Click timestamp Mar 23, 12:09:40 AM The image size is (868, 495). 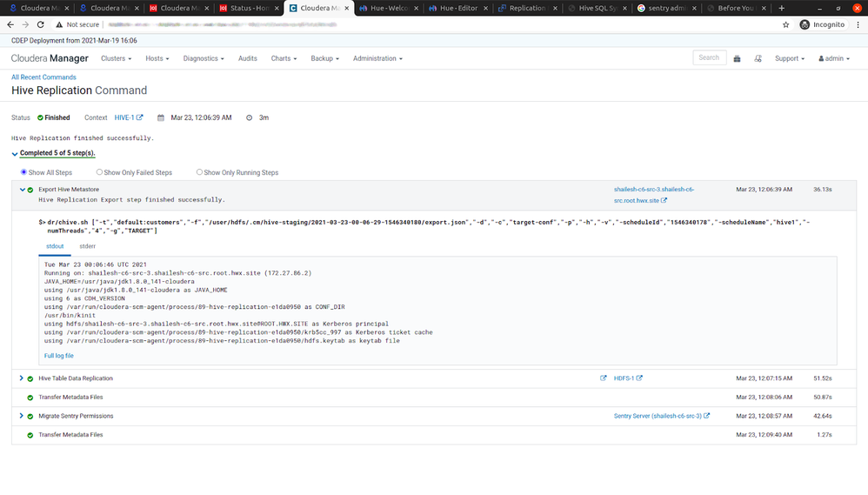pyautogui.click(x=764, y=435)
